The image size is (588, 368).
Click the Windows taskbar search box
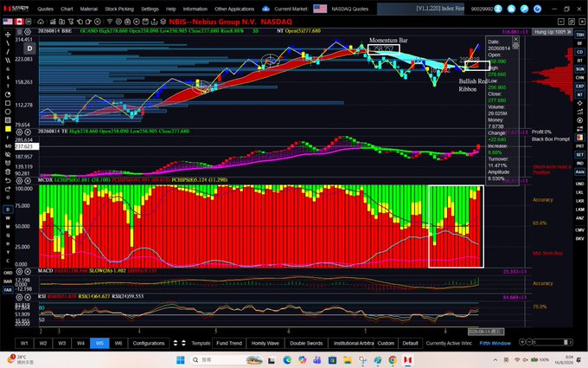[227, 359]
